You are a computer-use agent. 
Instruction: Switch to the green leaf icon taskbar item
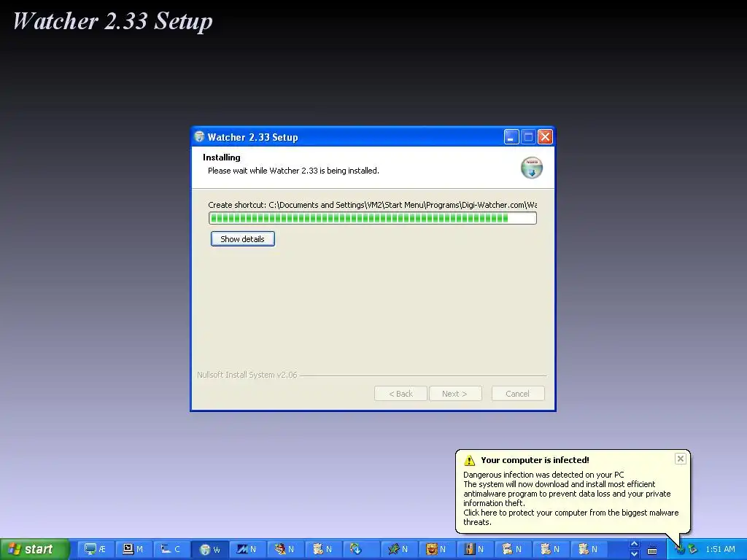point(398,549)
